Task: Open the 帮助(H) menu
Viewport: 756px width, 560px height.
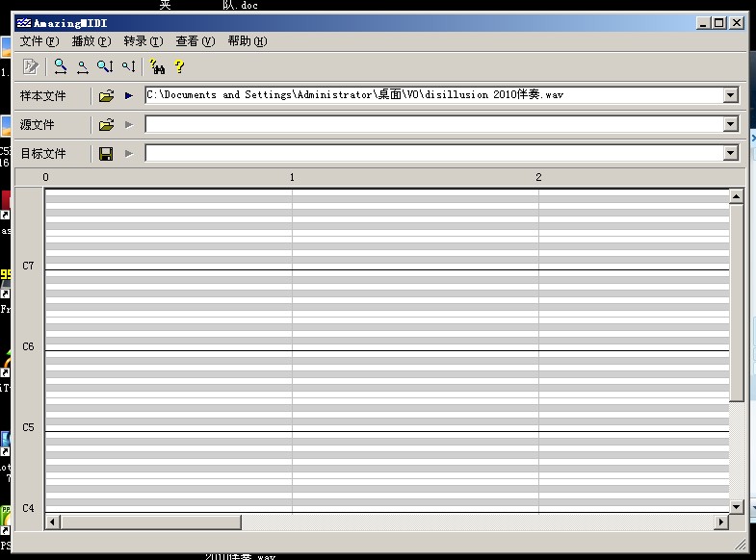Action: point(248,41)
